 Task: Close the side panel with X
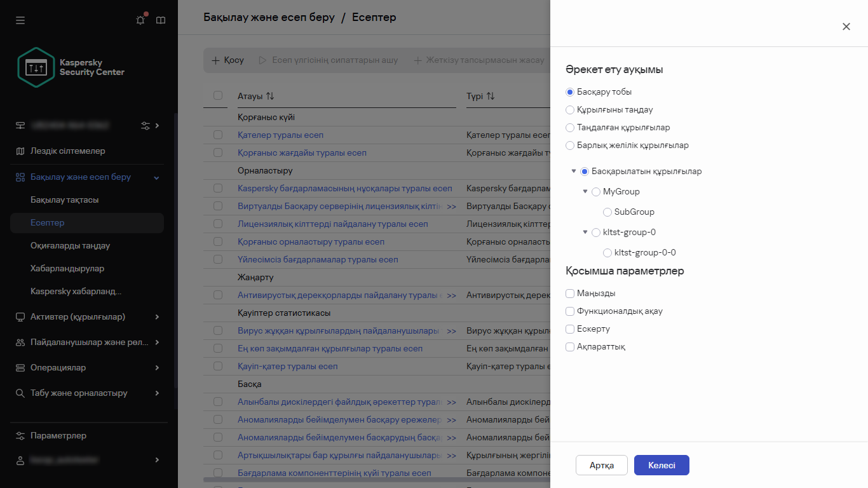pos(846,27)
